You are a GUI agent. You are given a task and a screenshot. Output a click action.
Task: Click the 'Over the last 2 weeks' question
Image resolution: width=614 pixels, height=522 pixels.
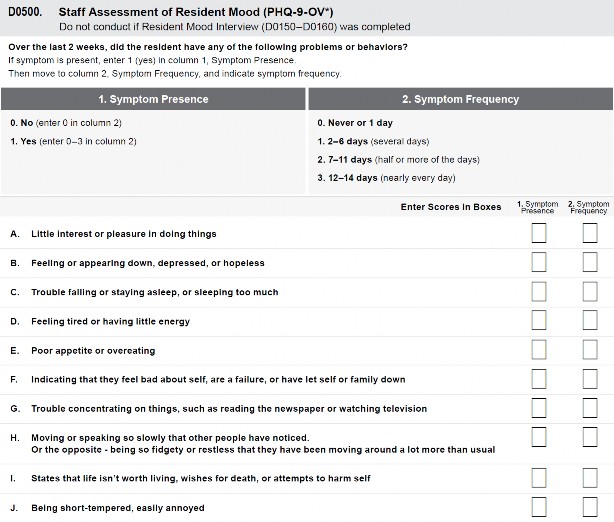tap(208, 47)
